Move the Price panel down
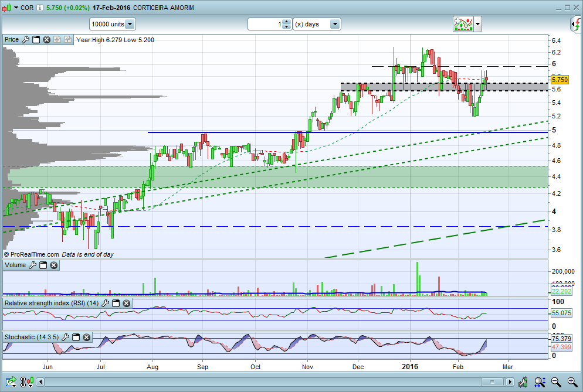The image size is (583, 392). click(57, 39)
